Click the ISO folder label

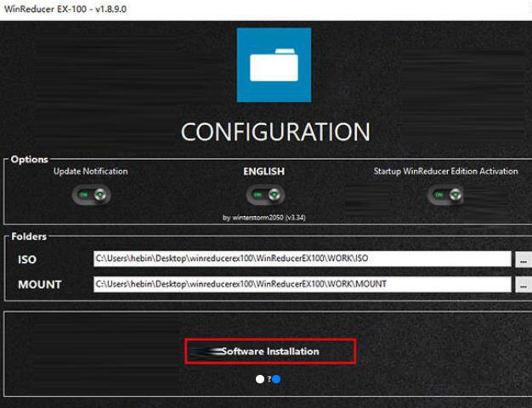[27, 259]
